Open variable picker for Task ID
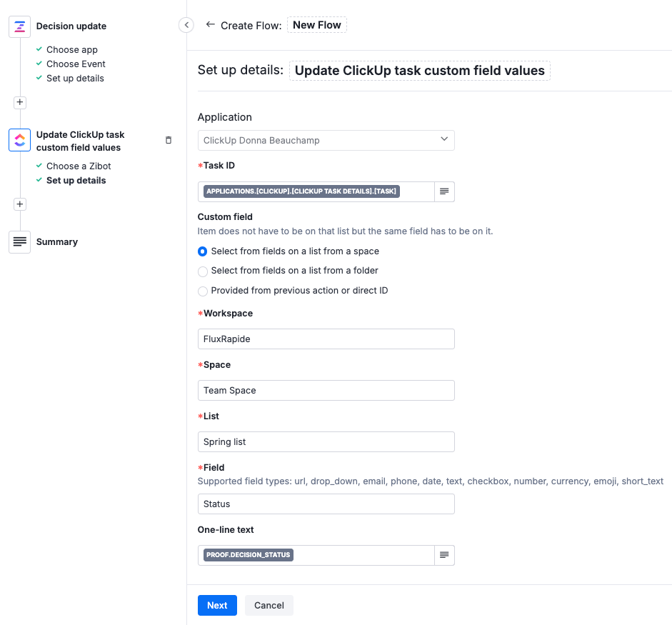This screenshot has height=625, width=672. 444,191
